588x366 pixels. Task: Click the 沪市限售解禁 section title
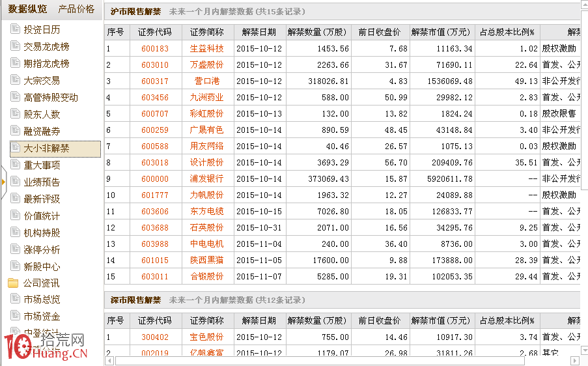135,12
